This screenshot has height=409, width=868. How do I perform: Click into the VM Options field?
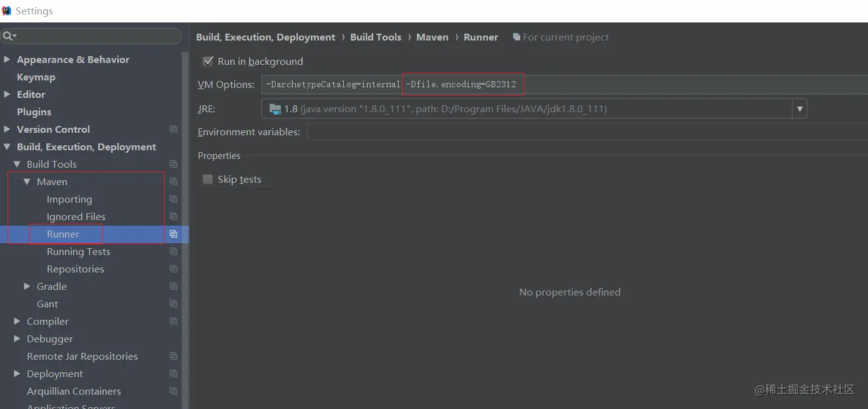pyautogui.click(x=565, y=84)
